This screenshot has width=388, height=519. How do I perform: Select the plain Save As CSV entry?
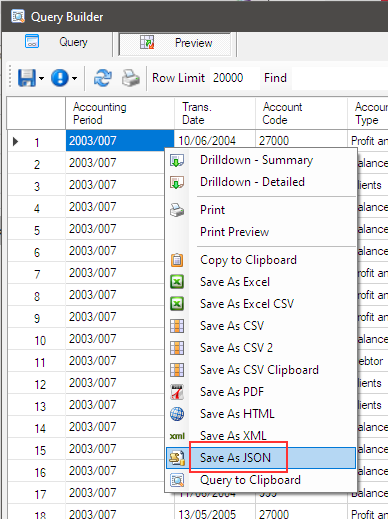[x=261, y=326]
